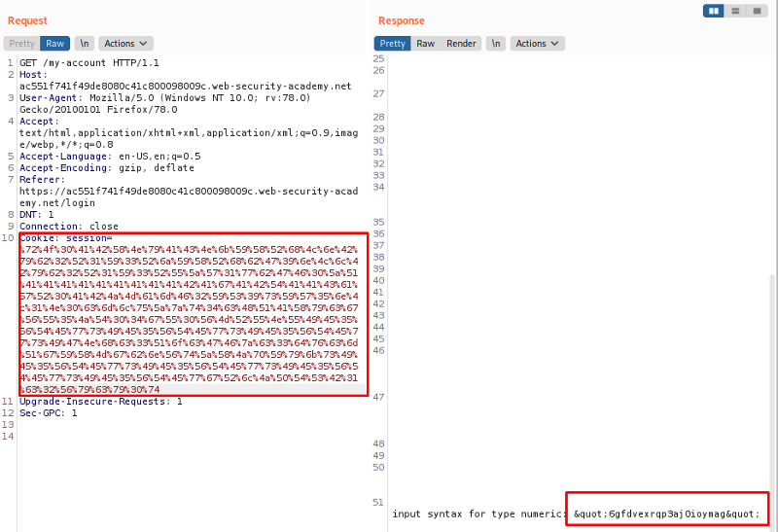Expand Actions dropdown in Response panel
778x532 pixels.
(x=538, y=44)
